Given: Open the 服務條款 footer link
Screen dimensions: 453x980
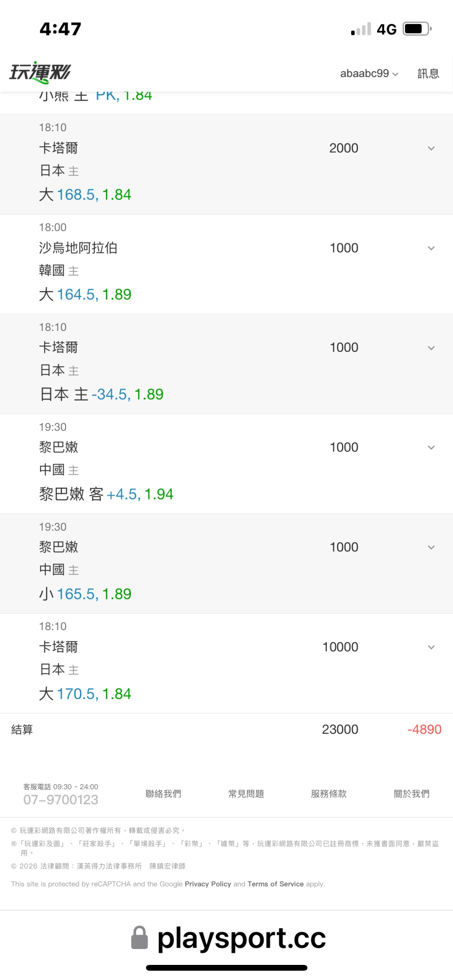Looking at the screenshot, I should pos(329,793).
